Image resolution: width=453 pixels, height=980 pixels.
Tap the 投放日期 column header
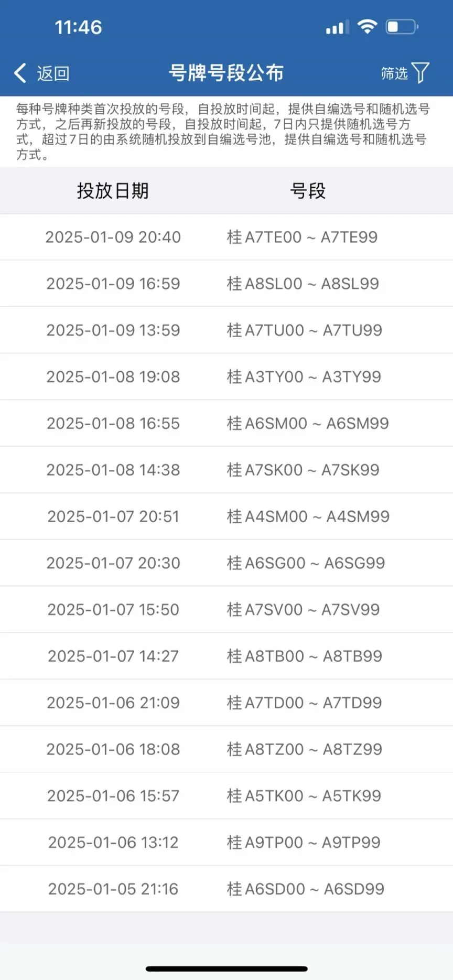pos(113,191)
